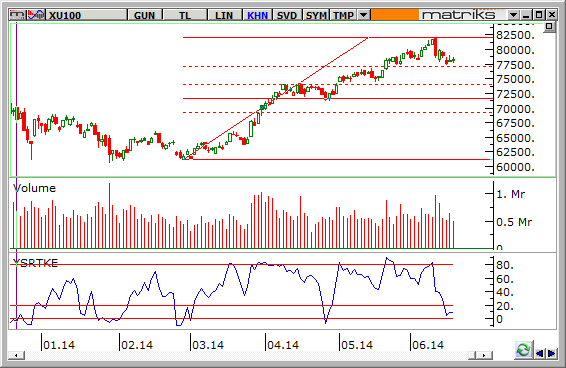
Task: Click the SYM button
Action: 316,15
